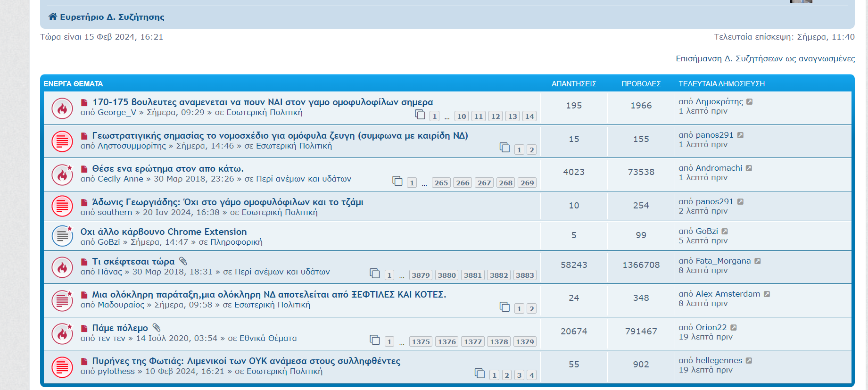Click pages icon in Γεωστρατηγικής σημασίας row
The image size is (868, 390).
tap(504, 148)
